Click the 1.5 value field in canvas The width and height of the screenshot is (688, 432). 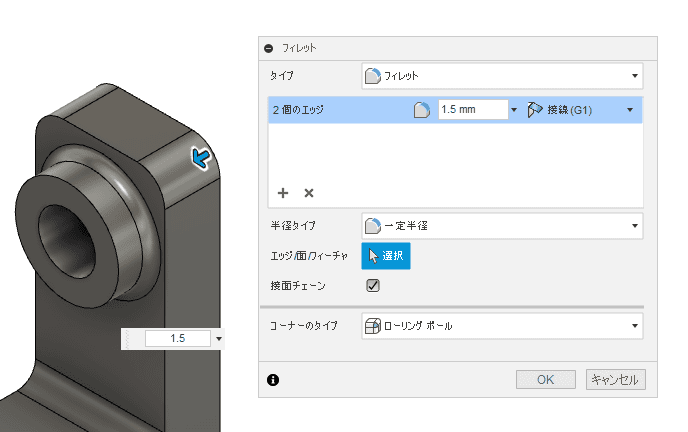(x=178, y=339)
